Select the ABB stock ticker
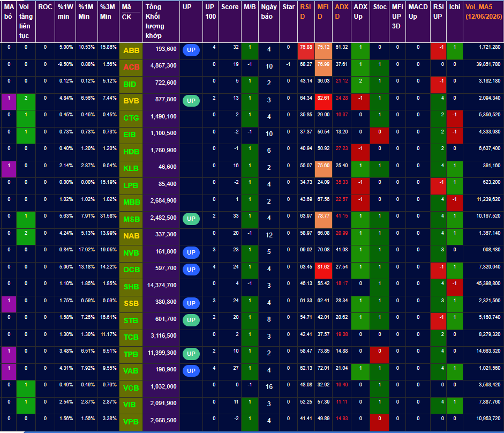Viewport: 504px width, 433px height. pyautogui.click(x=131, y=50)
